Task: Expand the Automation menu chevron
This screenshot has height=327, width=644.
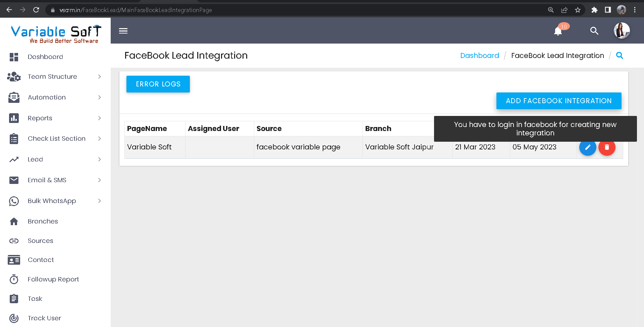Action: [x=99, y=97]
